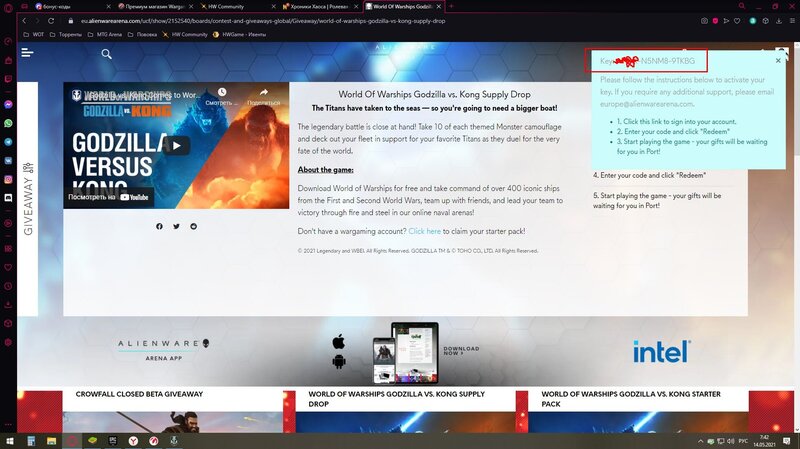Image resolution: width=800 pixels, height=449 pixels.
Task: Open the Windows notification center
Action: tap(786, 441)
